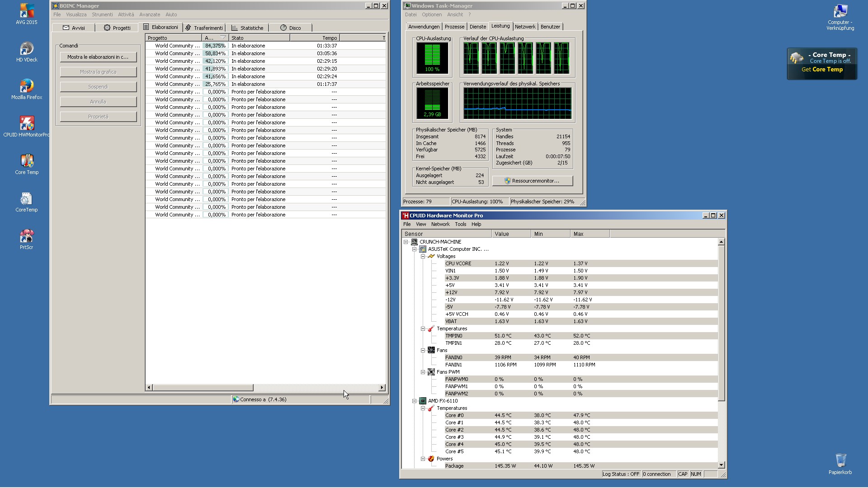The width and height of the screenshot is (868, 488).
Task: Open Strumenti menu in BOINC Manager
Action: pos(102,14)
